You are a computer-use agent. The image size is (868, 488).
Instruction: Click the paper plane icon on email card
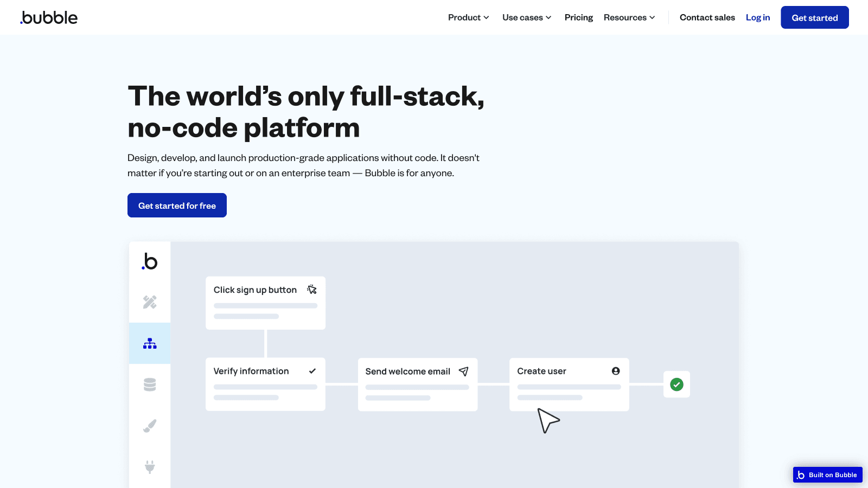point(463,371)
